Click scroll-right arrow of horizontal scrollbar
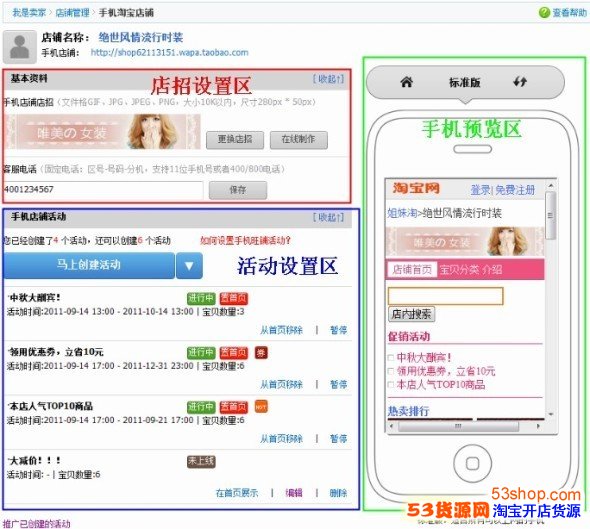590x529 pixels. (x=538, y=426)
